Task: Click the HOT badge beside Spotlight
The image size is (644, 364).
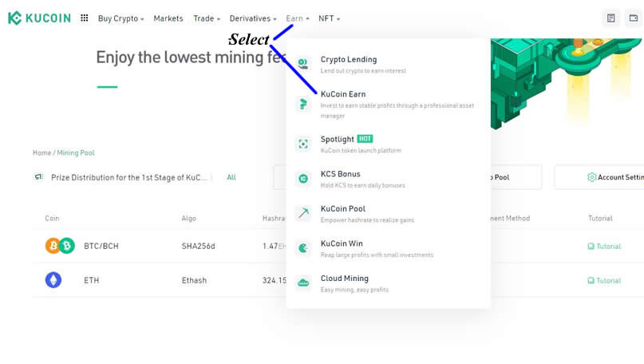Action: click(x=365, y=139)
